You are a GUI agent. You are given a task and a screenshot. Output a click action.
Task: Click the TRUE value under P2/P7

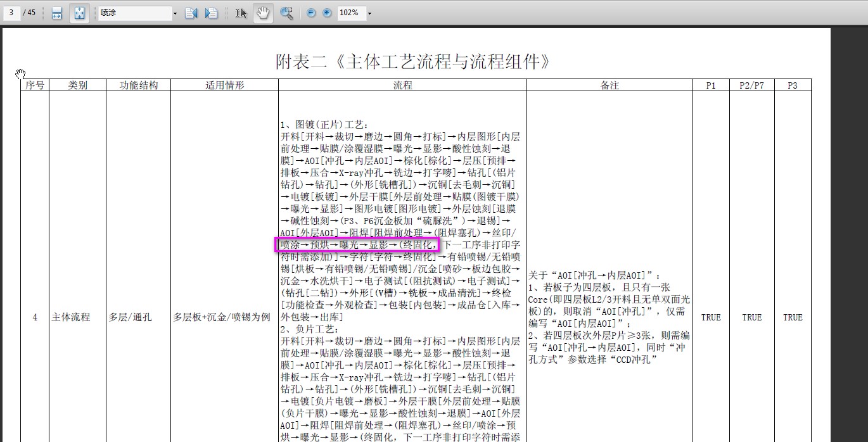(x=752, y=317)
